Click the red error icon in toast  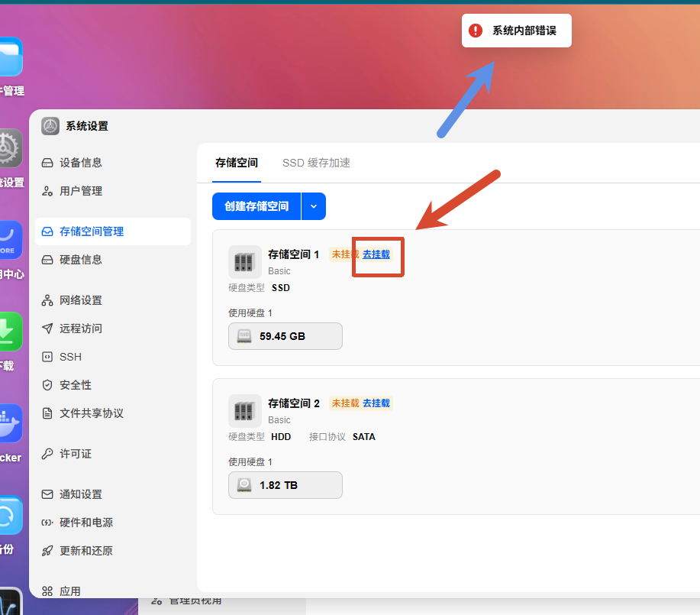click(x=476, y=31)
